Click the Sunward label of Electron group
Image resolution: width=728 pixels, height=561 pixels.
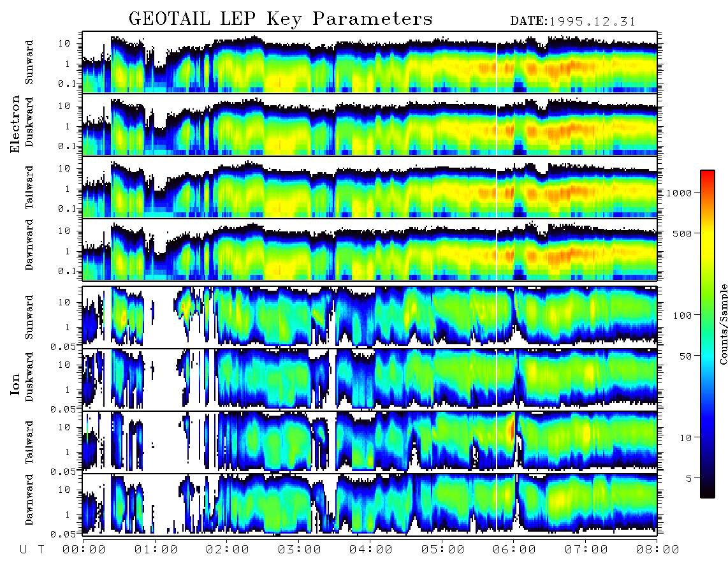29,62
